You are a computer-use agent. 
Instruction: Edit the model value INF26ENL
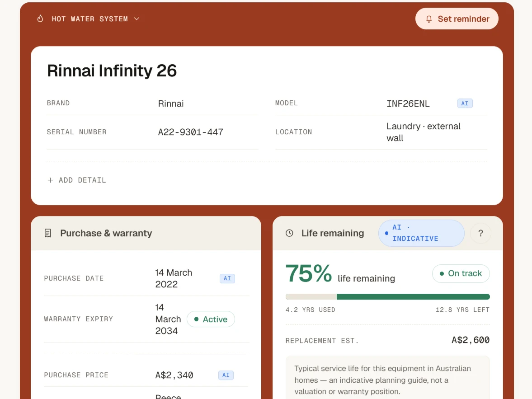pyautogui.click(x=408, y=103)
